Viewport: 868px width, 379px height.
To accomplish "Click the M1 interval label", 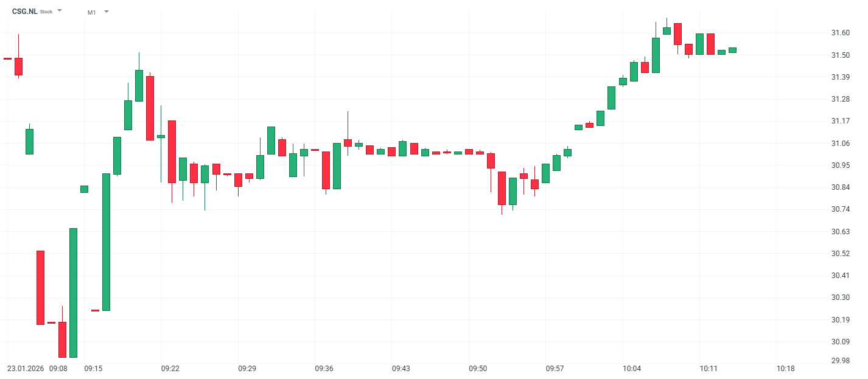I will pyautogui.click(x=91, y=12).
